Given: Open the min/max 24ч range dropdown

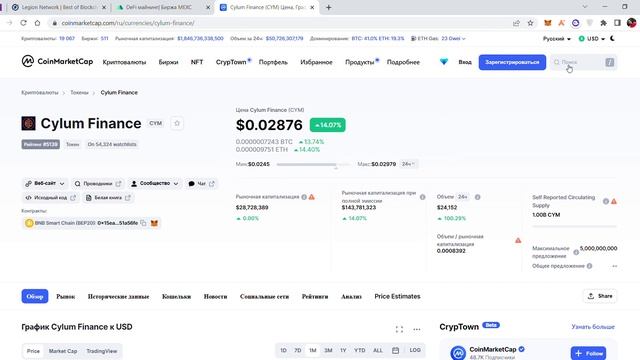Looking at the screenshot, I should click(x=408, y=164).
